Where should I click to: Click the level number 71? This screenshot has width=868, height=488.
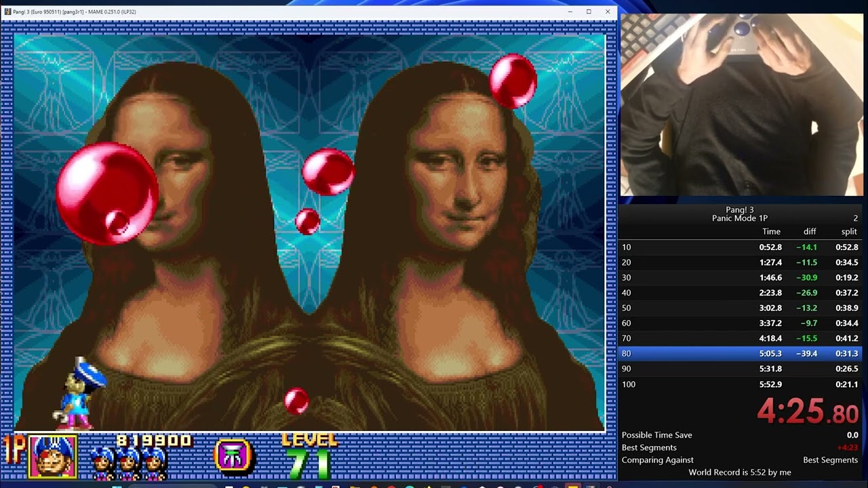tap(309, 463)
